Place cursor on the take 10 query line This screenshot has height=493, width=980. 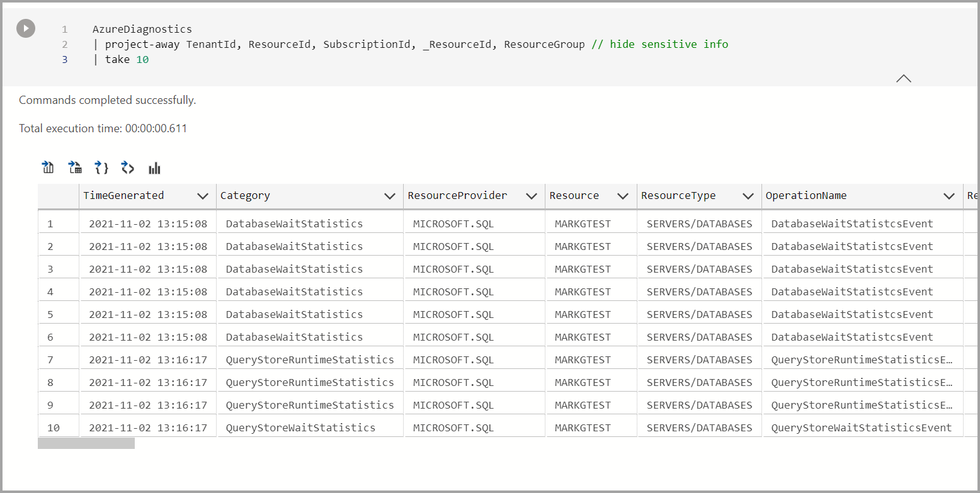126,59
